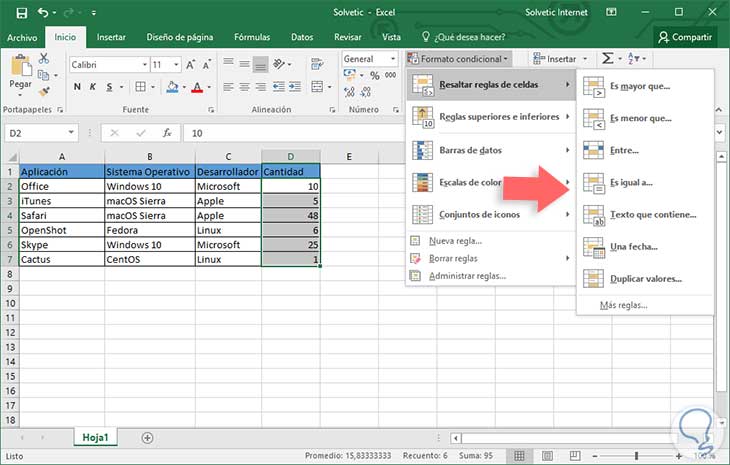This screenshot has width=730, height=465.
Task: Click the AutoSum sigma icon
Action: click(607, 59)
